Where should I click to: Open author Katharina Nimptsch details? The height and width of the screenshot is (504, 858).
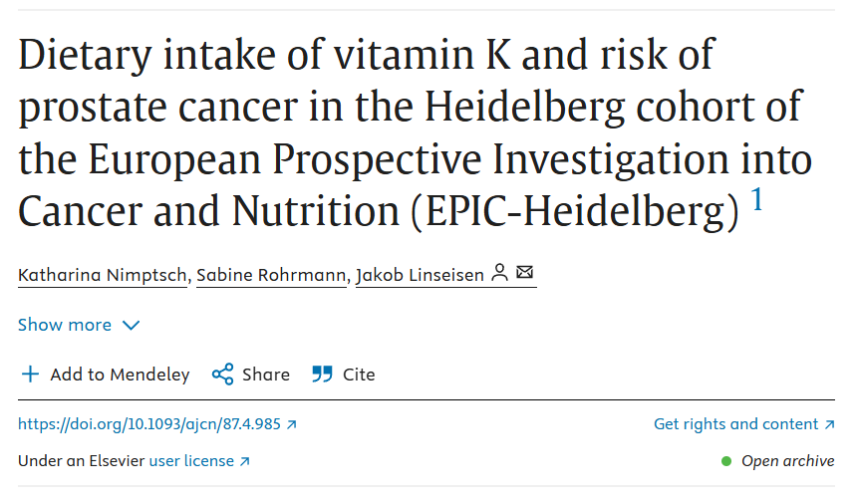click(x=103, y=274)
